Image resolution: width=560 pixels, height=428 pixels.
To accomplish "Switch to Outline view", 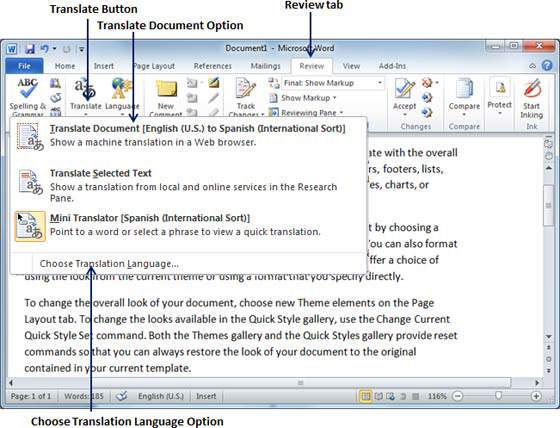I will click(x=403, y=396).
